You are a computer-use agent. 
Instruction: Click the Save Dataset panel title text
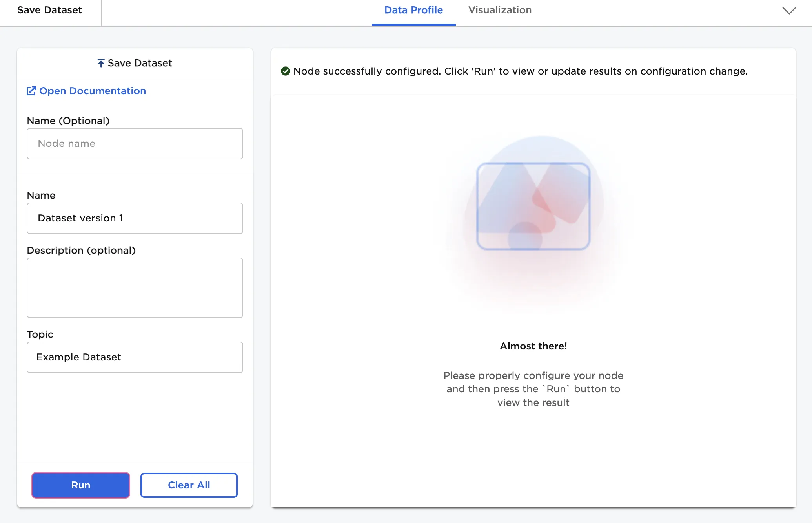coord(140,63)
